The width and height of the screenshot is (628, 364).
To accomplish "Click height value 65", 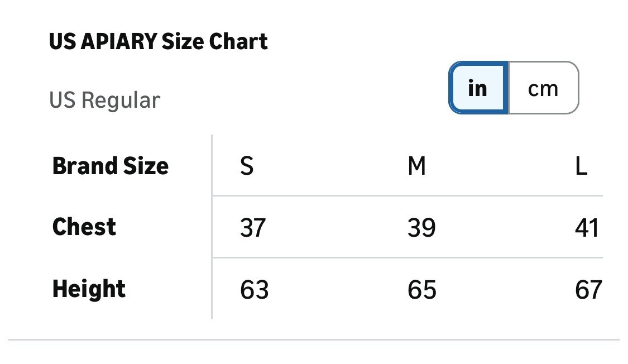I will click(422, 290).
